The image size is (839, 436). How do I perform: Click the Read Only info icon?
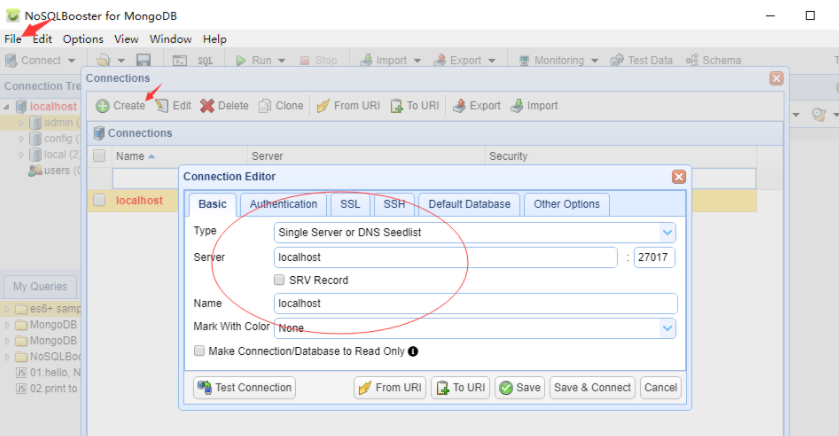coord(413,351)
